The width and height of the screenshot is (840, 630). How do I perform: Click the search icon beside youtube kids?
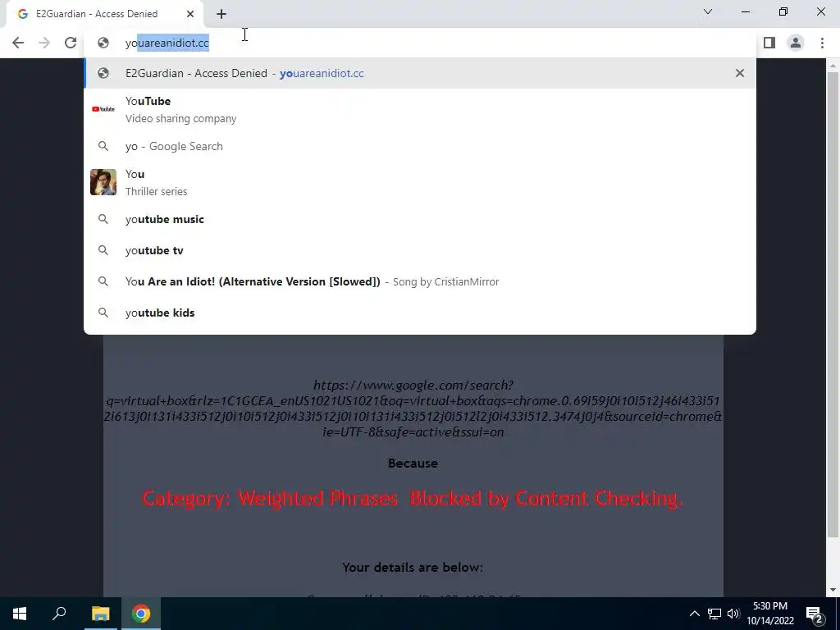tap(103, 313)
